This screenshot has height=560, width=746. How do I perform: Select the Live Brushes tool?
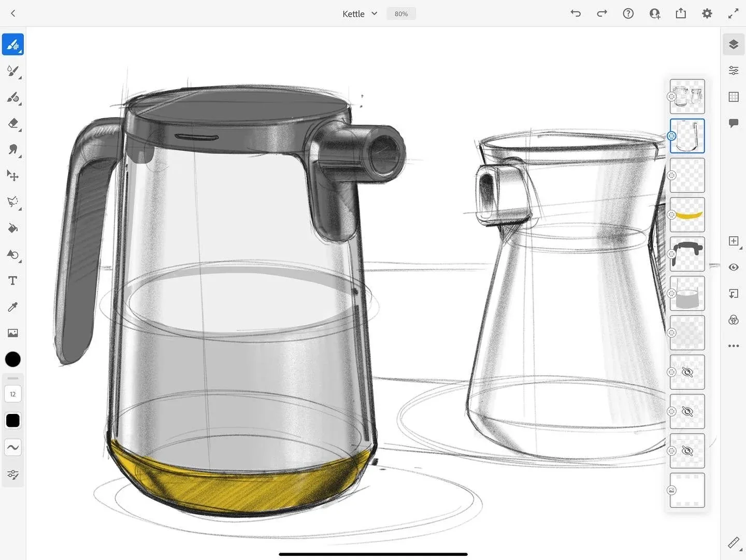click(x=13, y=71)
